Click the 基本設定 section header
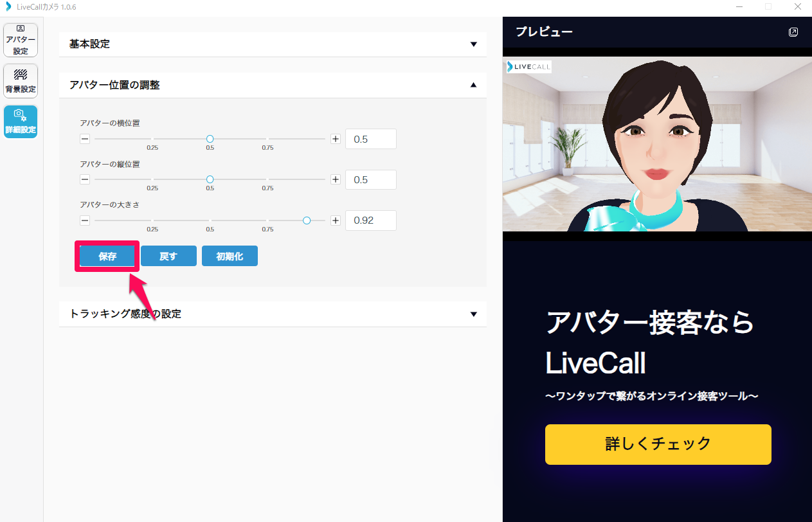Image resolution: width=812 pixels, height=522 pixels. tap(273, 44)
